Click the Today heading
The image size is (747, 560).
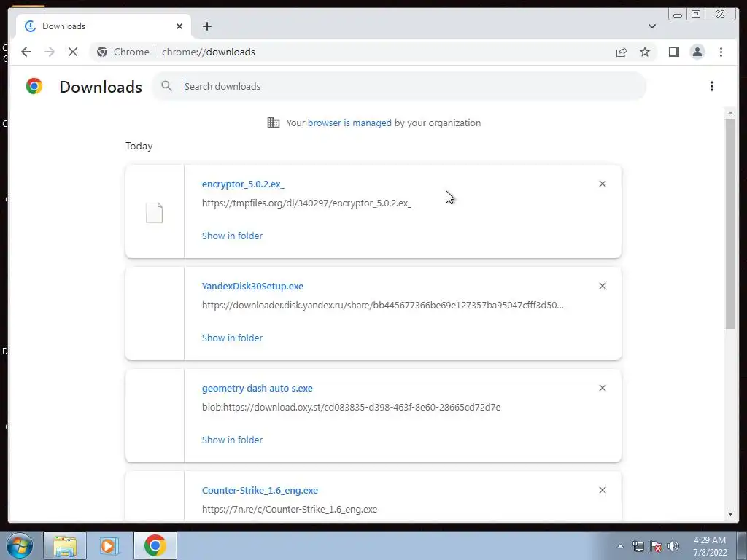(139, 146)
